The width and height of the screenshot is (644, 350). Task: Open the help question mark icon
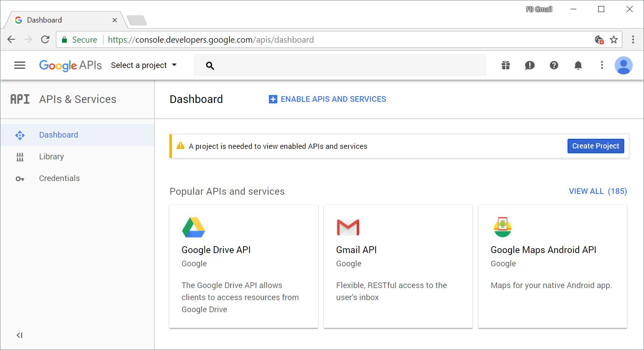[x=554, y=65]
